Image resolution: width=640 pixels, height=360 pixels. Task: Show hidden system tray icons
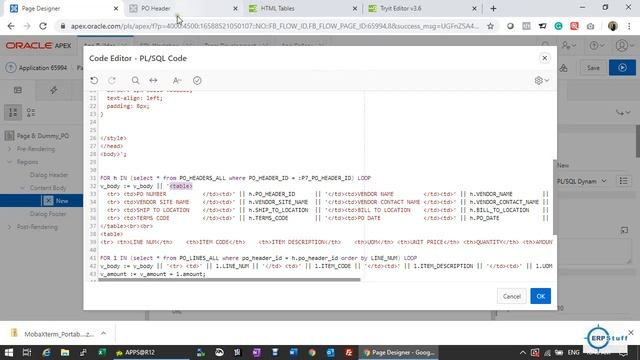pos(522,352)
